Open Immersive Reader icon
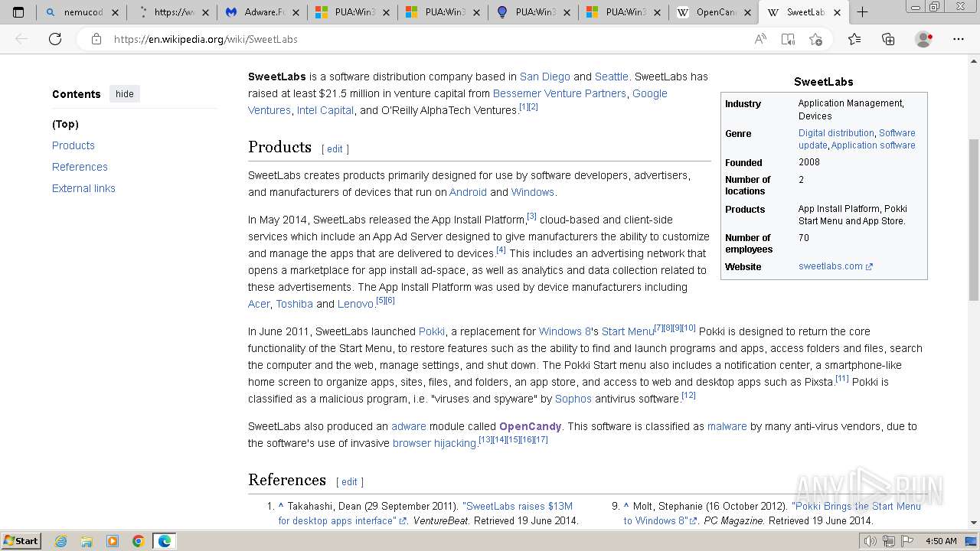980x551 pixels. coord(788,39)
